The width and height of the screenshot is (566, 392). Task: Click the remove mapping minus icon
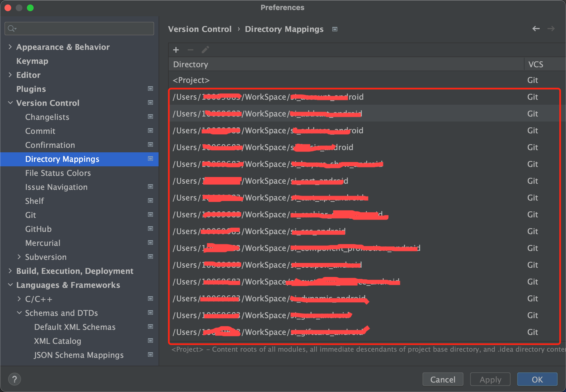pos(191,50)
